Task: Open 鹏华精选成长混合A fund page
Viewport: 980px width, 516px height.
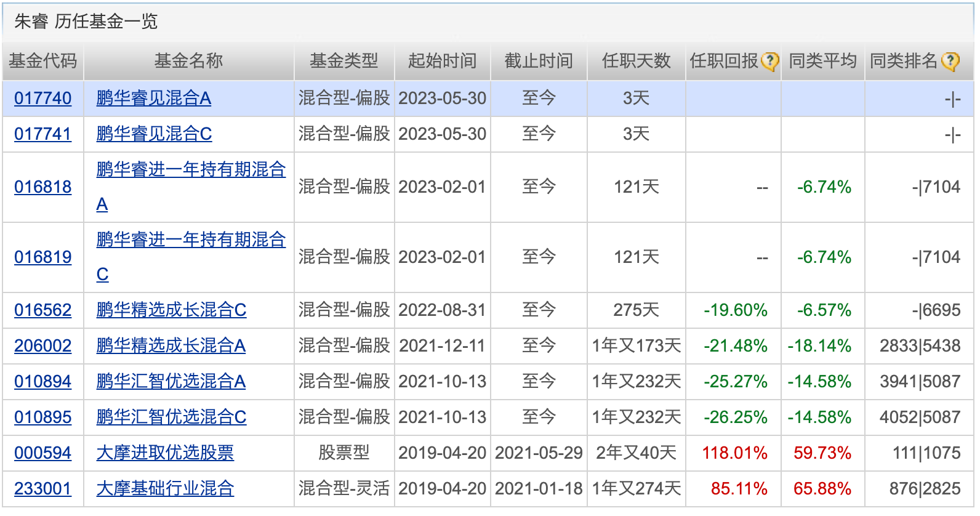Action: 171,346
